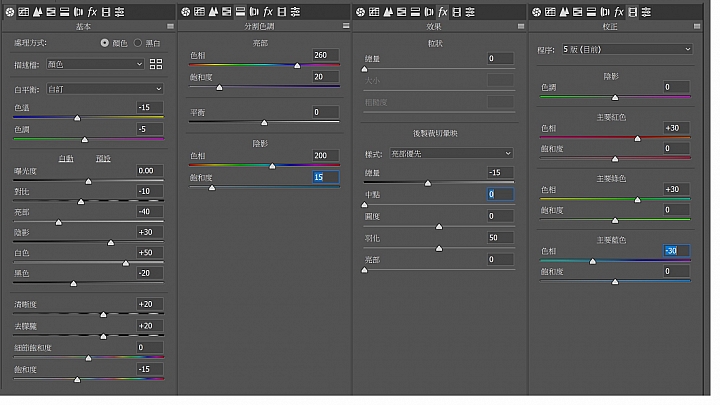
Task: Click the 陰影 色調 field in 校正 panel
Action: 676,87
